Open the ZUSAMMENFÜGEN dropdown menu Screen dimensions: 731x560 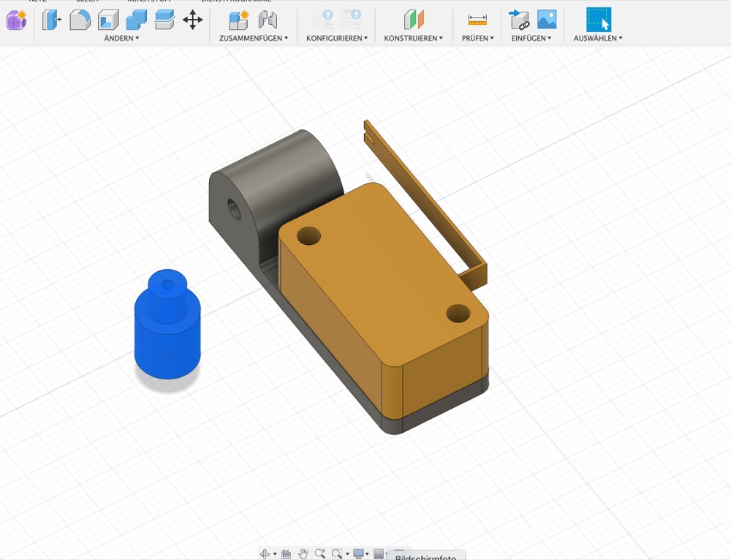(x=254, y=38)
